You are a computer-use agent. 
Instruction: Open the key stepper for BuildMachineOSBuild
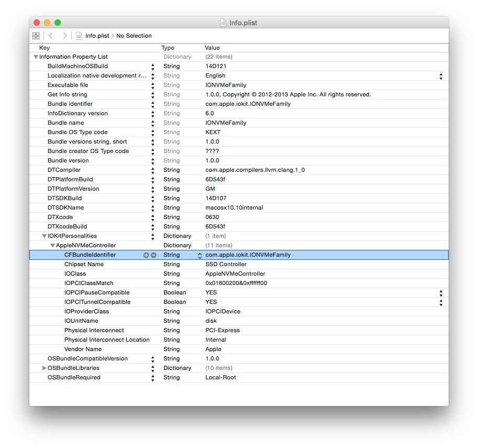153,67
